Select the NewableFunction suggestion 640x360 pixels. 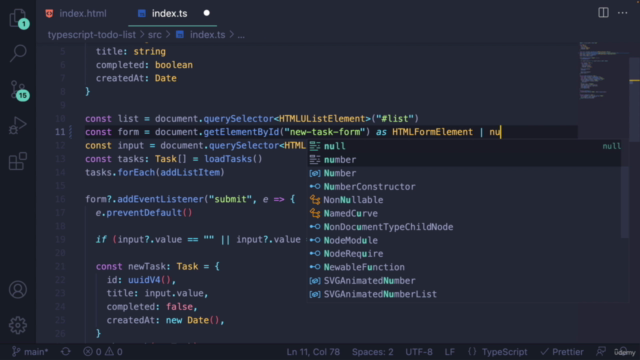pyautogui.click(x=464, y=267)
